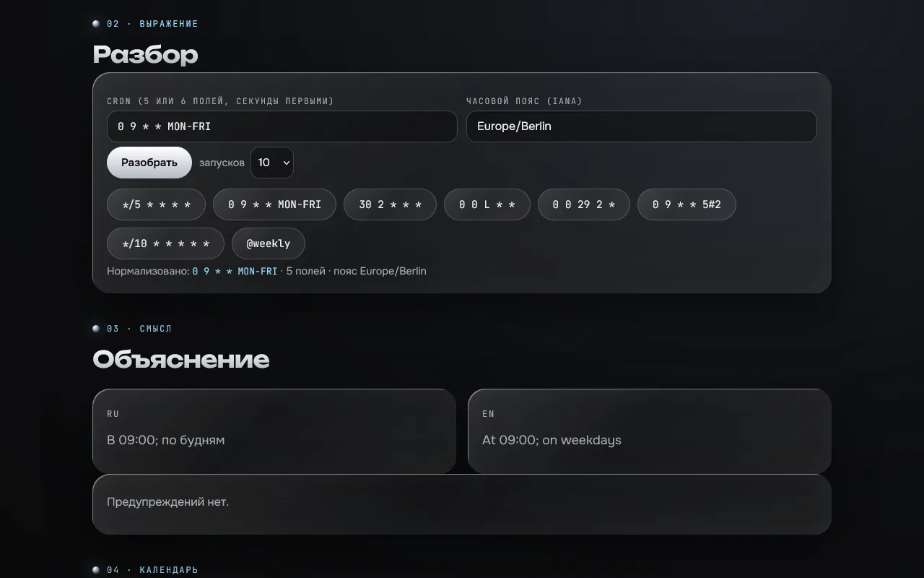Click the English text 'At 09:00; on weekdays'
This screenshot has width=924, height=578.
552,440
